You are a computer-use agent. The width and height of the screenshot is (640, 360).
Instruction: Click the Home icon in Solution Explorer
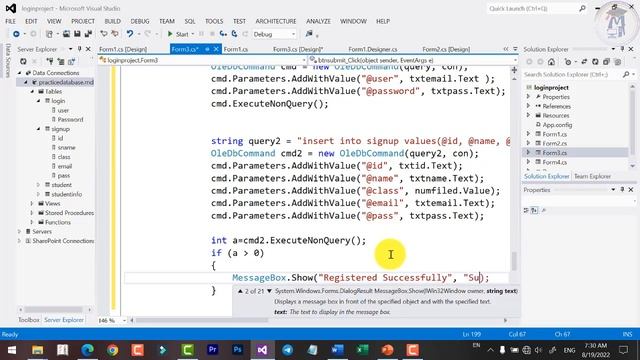coord(551,62)
